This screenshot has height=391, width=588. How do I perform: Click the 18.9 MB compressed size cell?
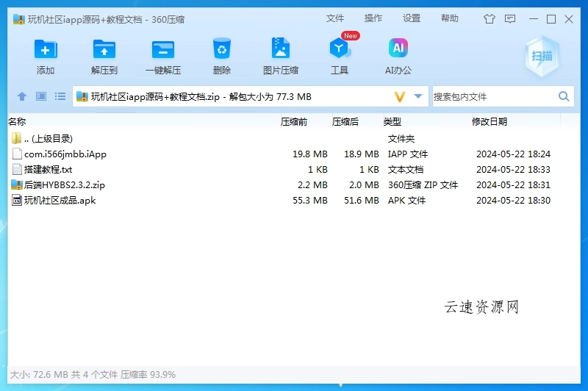tap(362, 154)
